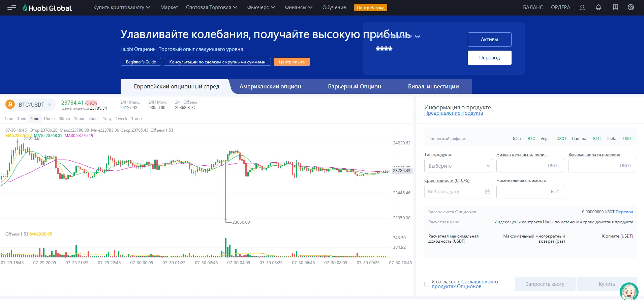Open 'ОРДЕРА' in the header
Viewport: 644px width, 304px height.
point(560,7)
